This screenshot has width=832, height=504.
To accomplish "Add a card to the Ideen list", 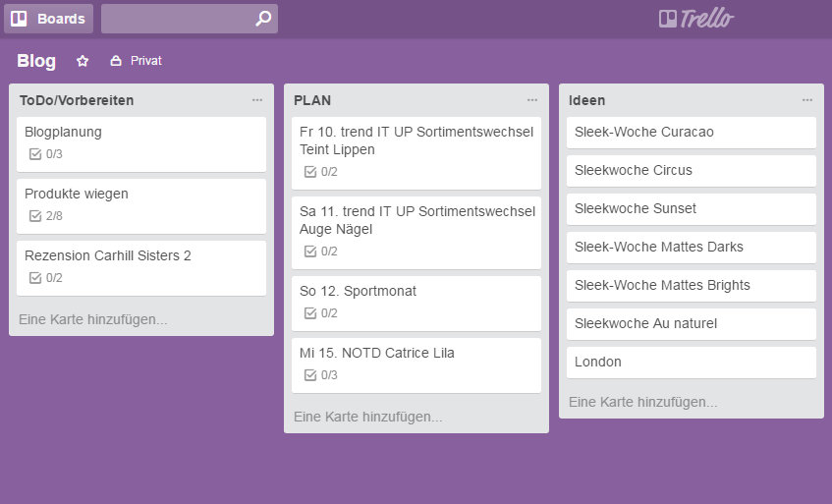I will (x=643, y=402).
